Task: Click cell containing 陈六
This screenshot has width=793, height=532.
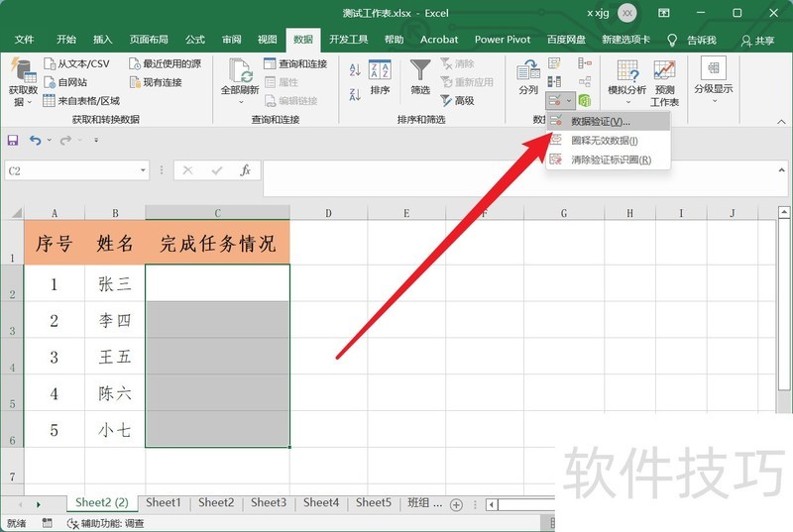Action: (115, 392)
